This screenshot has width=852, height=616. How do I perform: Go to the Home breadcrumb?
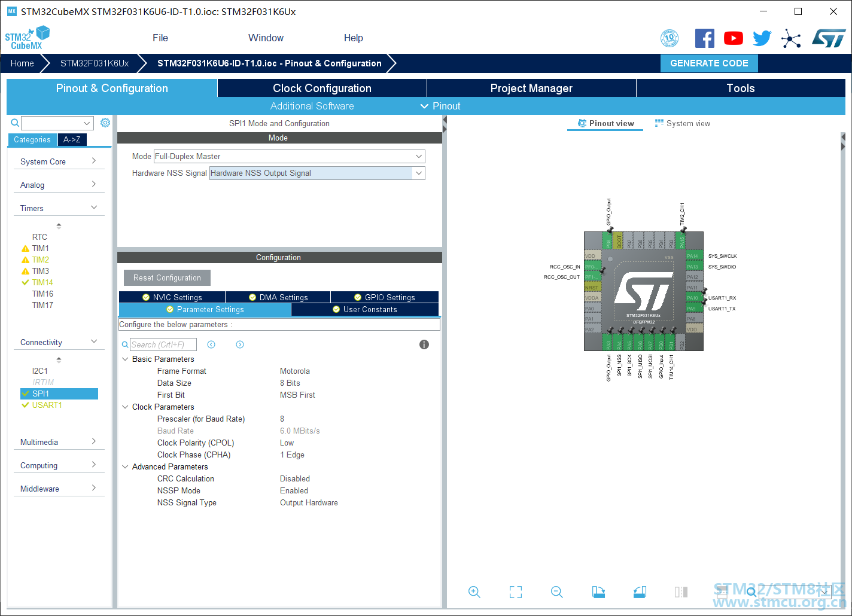[x=22, y=63]
